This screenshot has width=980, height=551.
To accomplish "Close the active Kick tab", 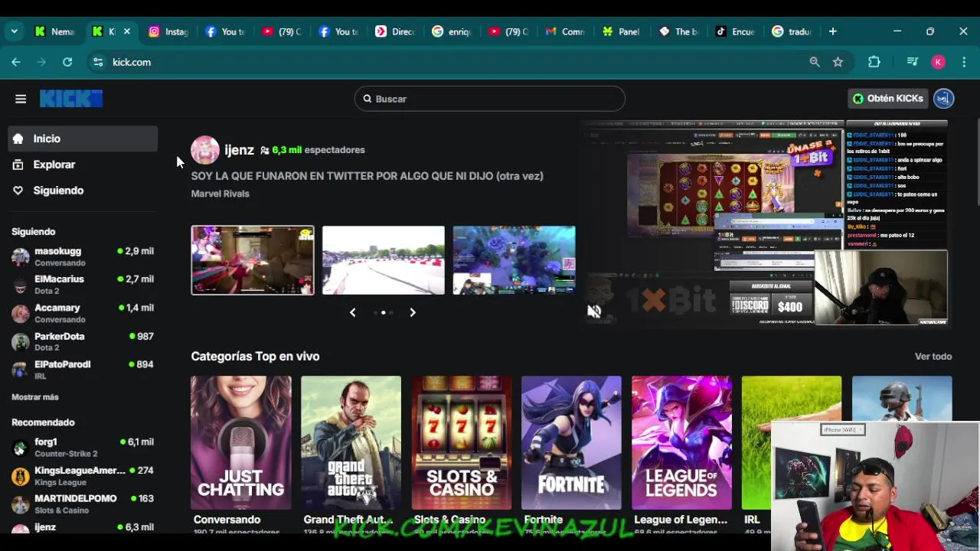I will pyautogui.click(x=127, y=31).
